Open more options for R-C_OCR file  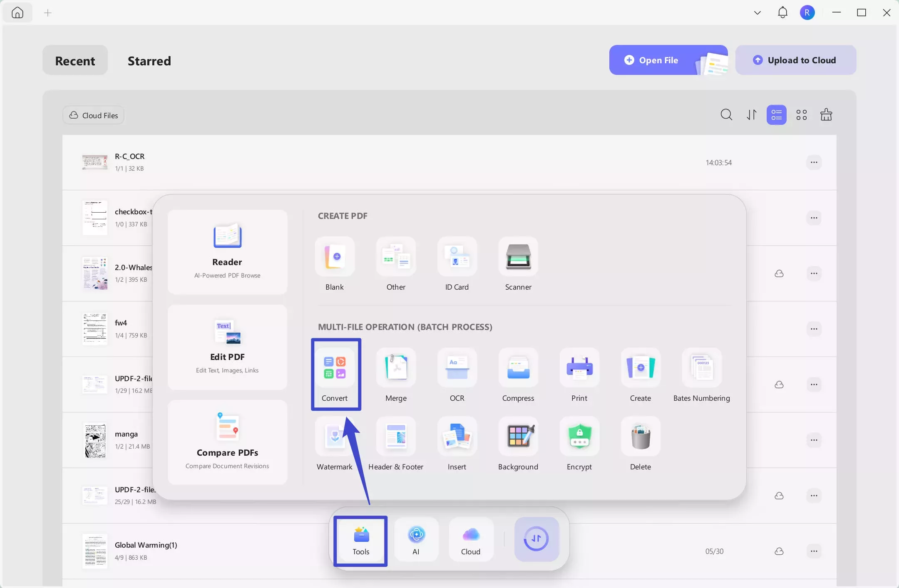[814, 162]
